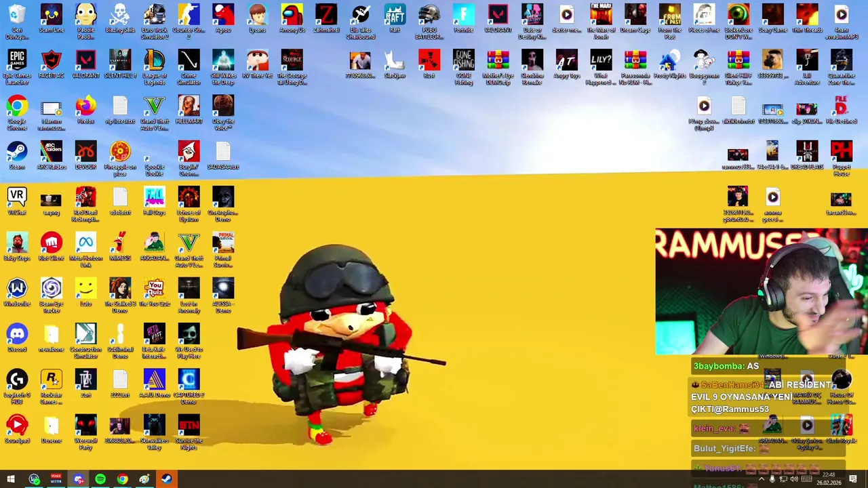868x488 pixels.
Task: Open the Pineapple on pizza shortcut
Action: click(x=120, y=159)
